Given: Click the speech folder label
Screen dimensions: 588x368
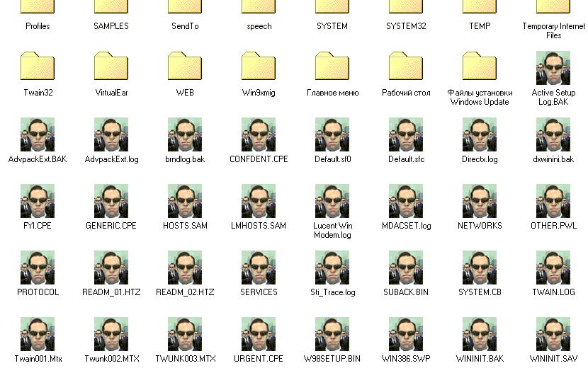Looking at the screenshot, I should point(259,26).
